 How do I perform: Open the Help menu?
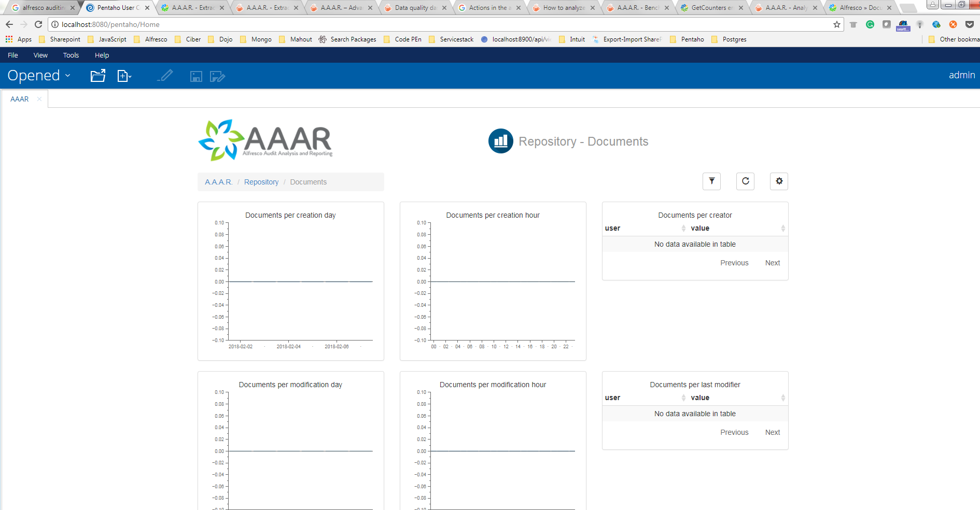(x=102, y=55)
